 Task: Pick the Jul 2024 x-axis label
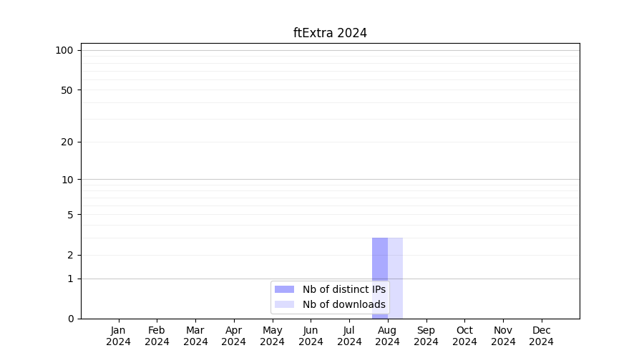point(349,336)
